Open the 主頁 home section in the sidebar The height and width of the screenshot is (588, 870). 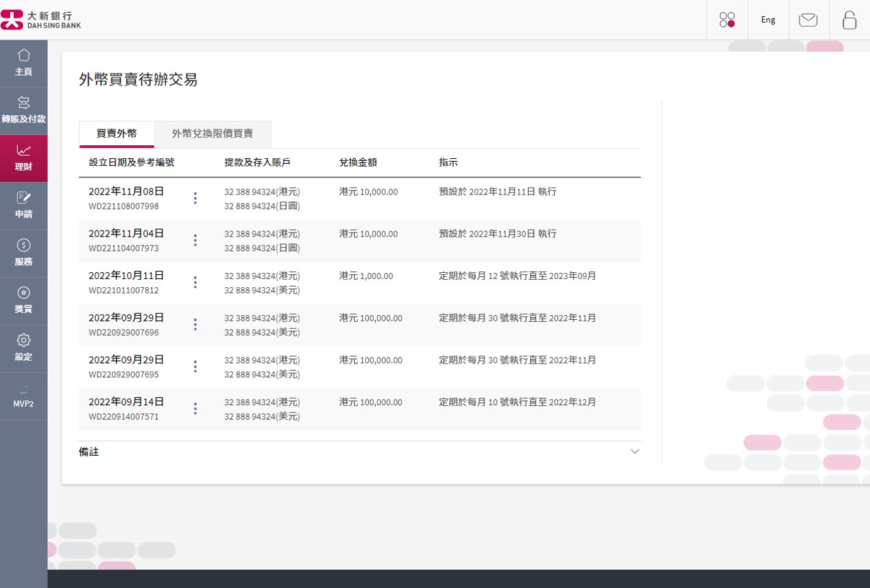24,63
